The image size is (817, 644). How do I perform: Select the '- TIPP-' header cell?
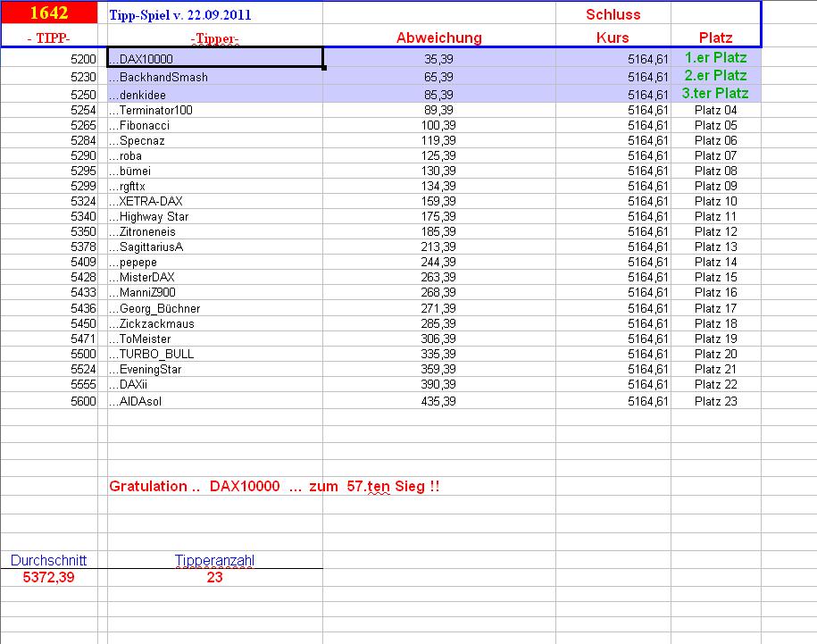(x=49, y=38)
